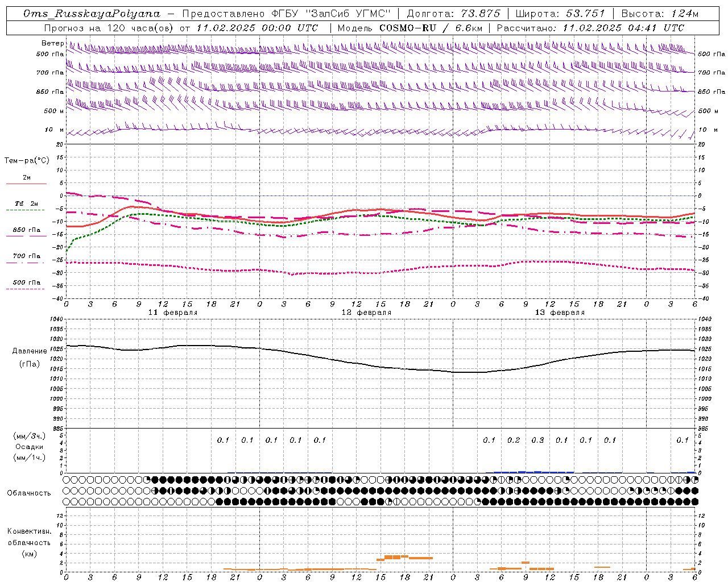Click the 2м temperature legend entry
Screen dimensions: 728x582
(27, 177)
